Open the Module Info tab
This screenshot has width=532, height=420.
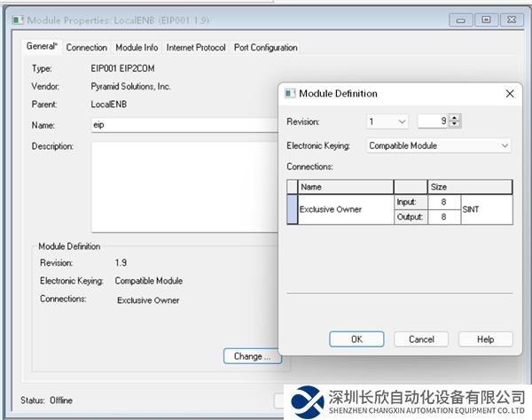point(137,48)
